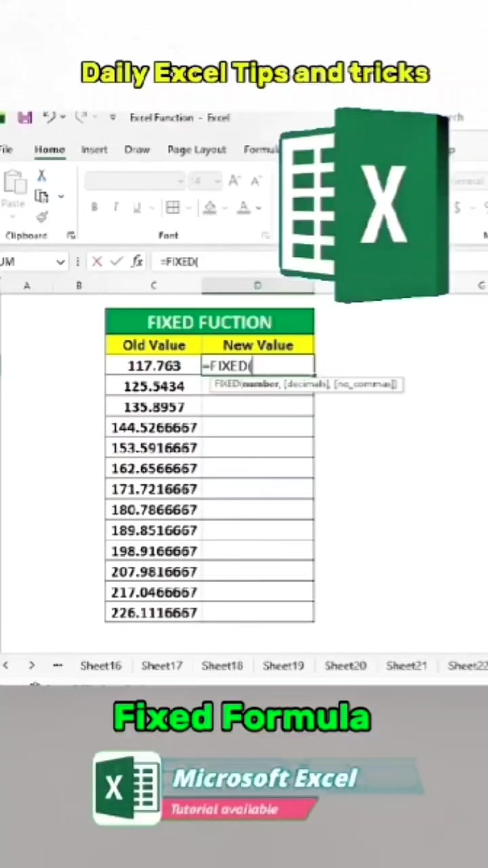Viewport: 488px width, 868px height.
Task: Open the Undo history dropdown arrow
Action: 62,117
